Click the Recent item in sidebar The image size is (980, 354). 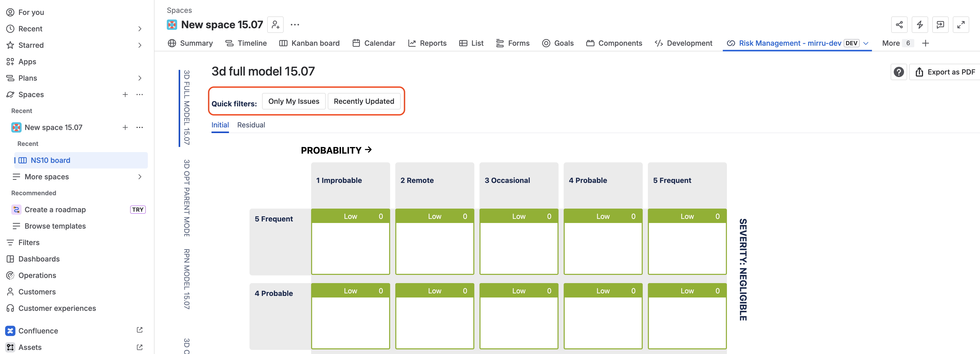(31, 29)
